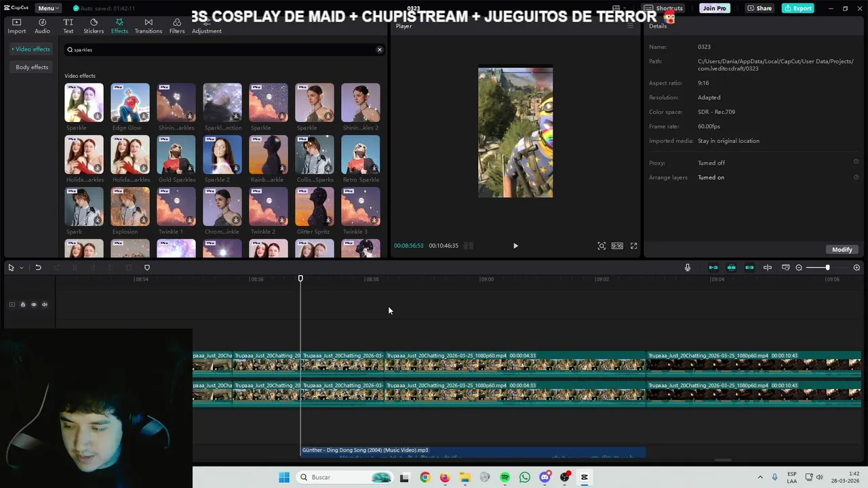
Task: Select the Günther Ding Dong Song audio clip
Action: [x=473, y=451]
